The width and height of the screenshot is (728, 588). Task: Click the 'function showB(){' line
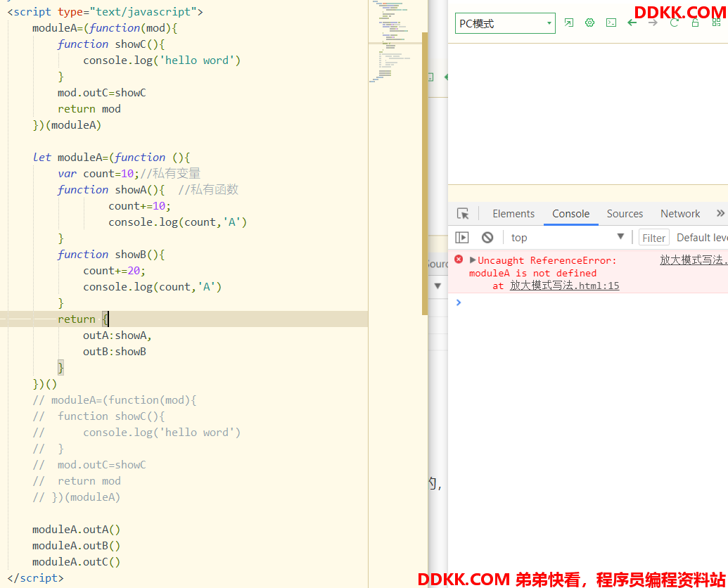[x=111, y=255]
